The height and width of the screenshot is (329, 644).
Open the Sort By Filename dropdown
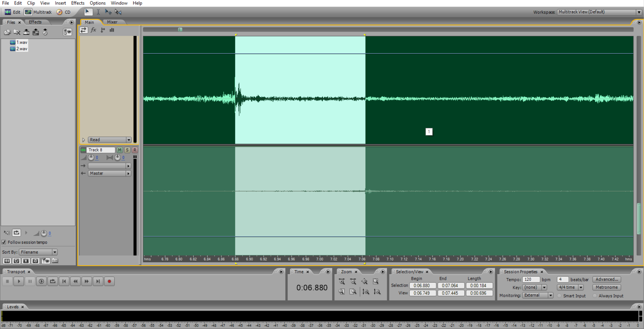pos(55,252)
